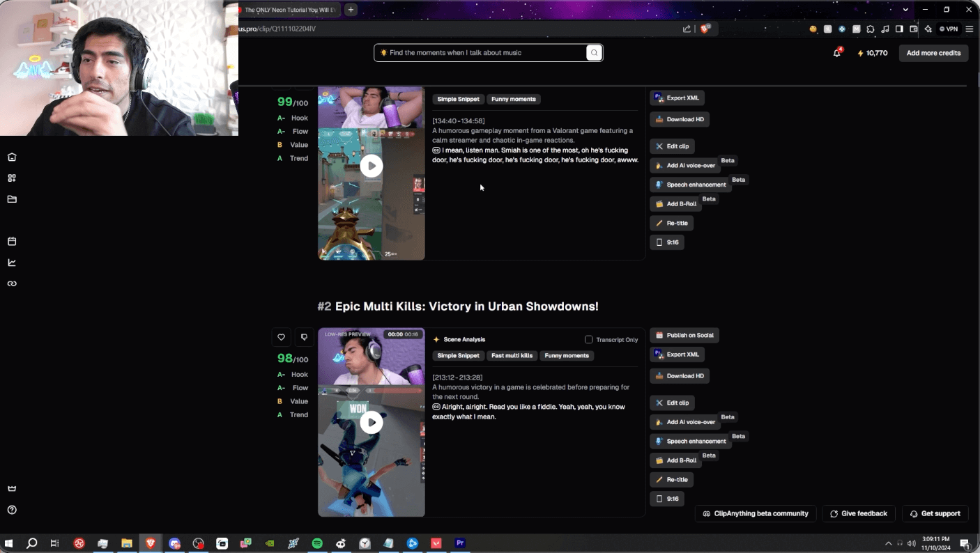Viewport: 980px width, 553px height.
Task: Toggle the VPN button in the browser toolbar
Action: (949, 29)
